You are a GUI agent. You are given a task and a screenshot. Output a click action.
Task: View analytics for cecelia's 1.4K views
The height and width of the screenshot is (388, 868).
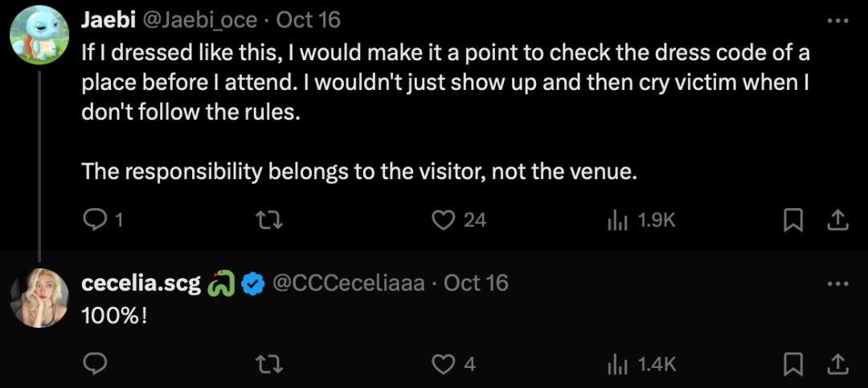617,364
